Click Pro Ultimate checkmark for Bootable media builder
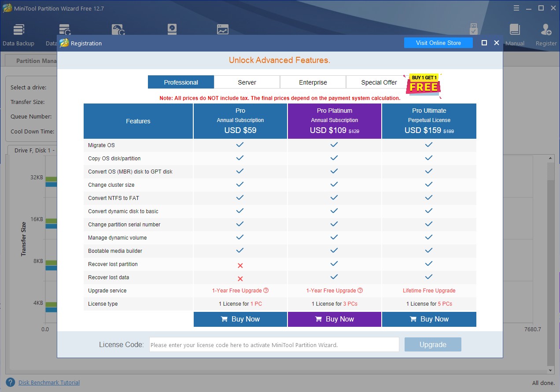 click(x=429, y=250)
